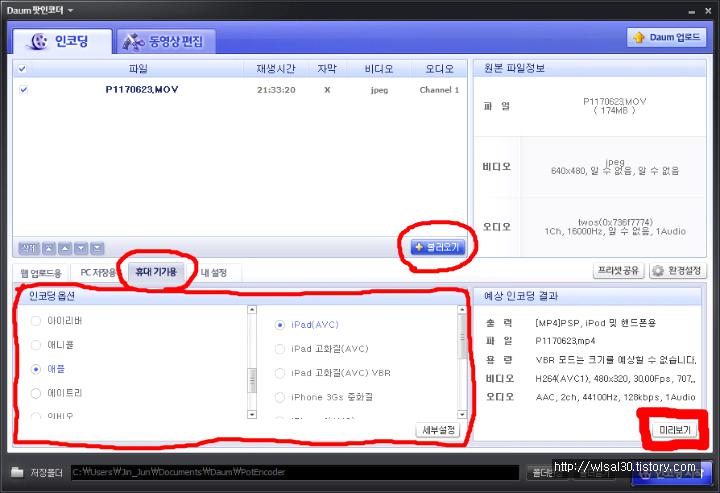The width and height of the screenshot is (720, 493).
Task: Select the 애플 radio option
Action: tap(36, 369)
